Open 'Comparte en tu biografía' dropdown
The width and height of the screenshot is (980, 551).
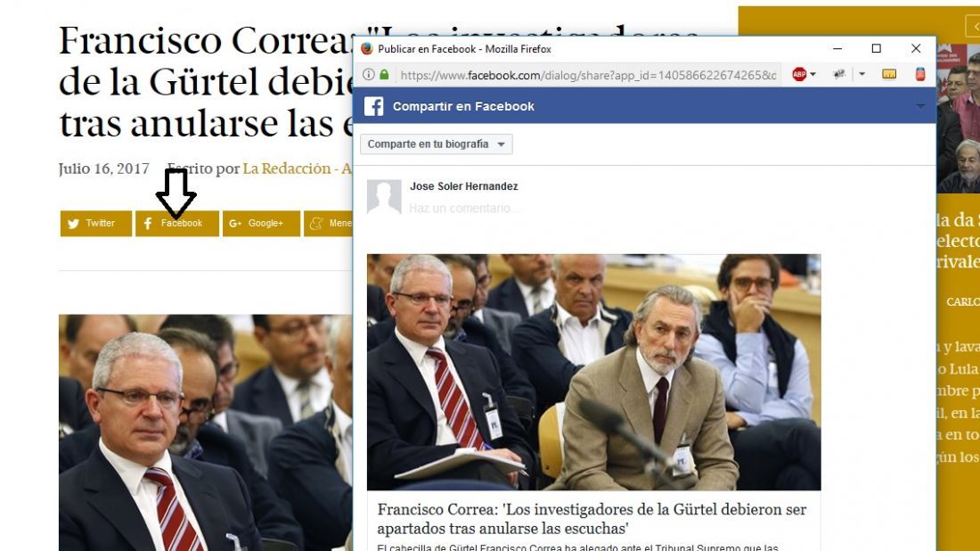click(x=437, y=144)
